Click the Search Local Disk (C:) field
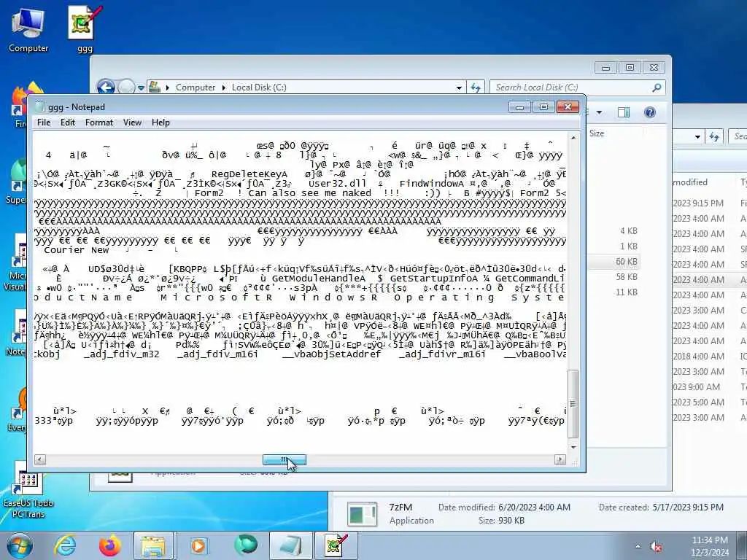747x560 pixels. [570, 87]
